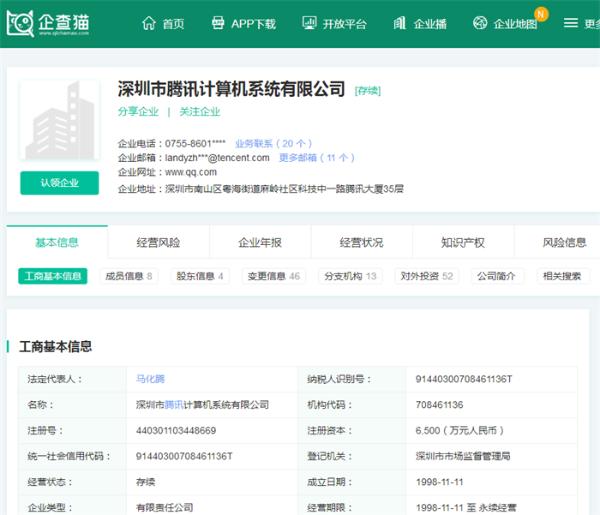Image resolution: width=600 pixels, height=515 pixels.
Task: Open 更多邮箱 (11个) link
Action: pos(317,158)
